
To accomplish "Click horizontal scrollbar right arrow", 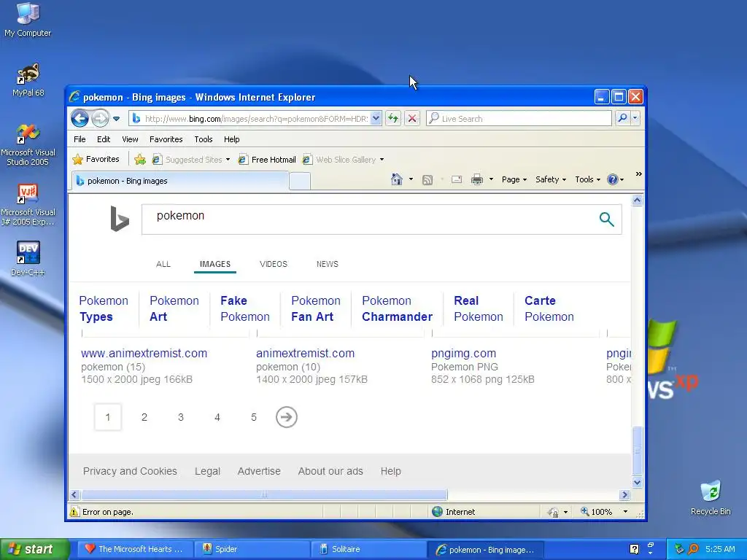I will [x=624, y=495].
